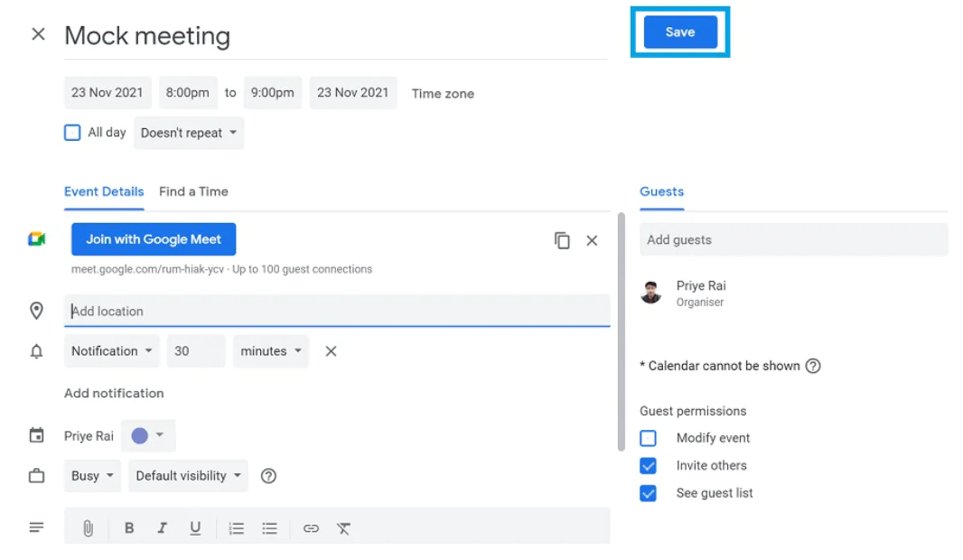Toggle the All day checkbox
This screenshot has width=963, height=560.
pos(72,132)
